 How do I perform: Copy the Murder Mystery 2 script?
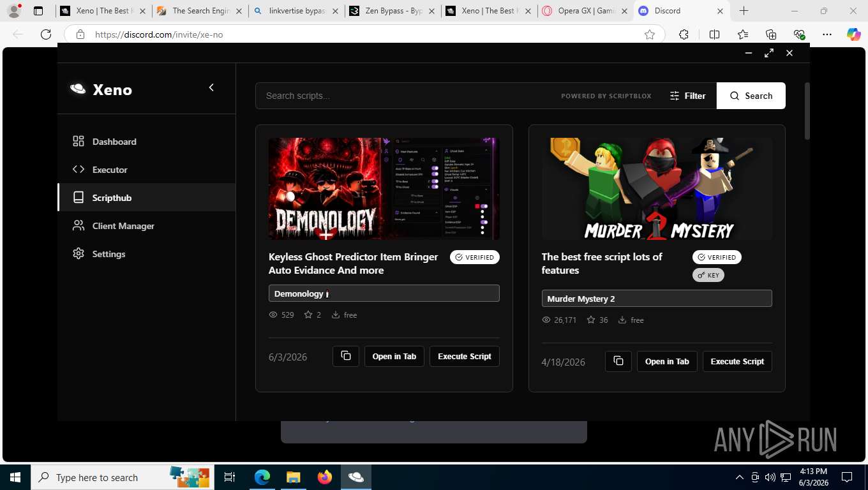pyautogui.click(x=618, y=361)
